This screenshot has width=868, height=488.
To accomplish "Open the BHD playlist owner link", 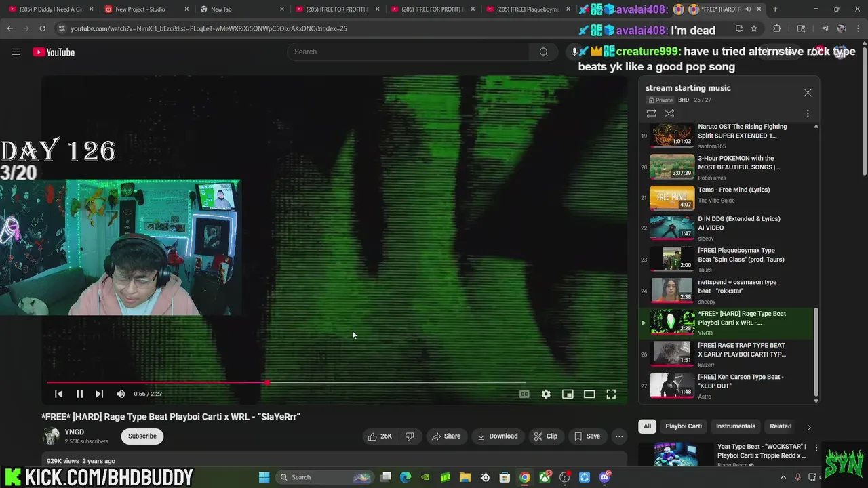I will 684,100.
